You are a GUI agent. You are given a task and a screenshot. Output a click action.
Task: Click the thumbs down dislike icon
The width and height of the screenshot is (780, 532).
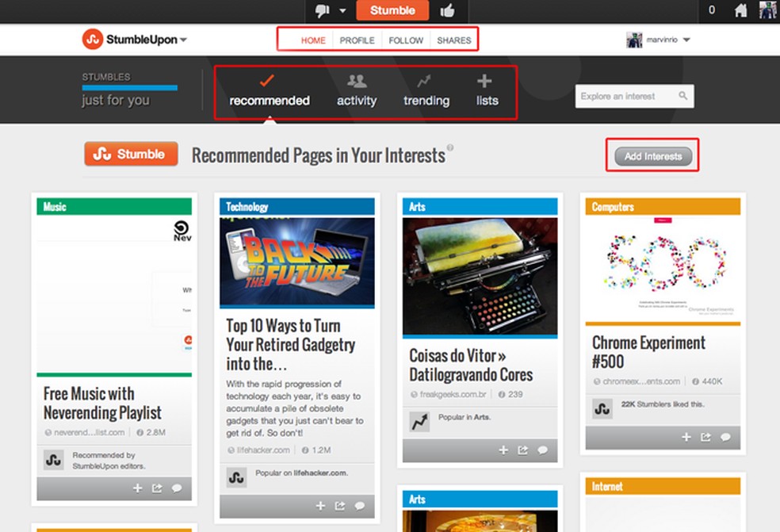pyautogui.click(x=323, y=10)
